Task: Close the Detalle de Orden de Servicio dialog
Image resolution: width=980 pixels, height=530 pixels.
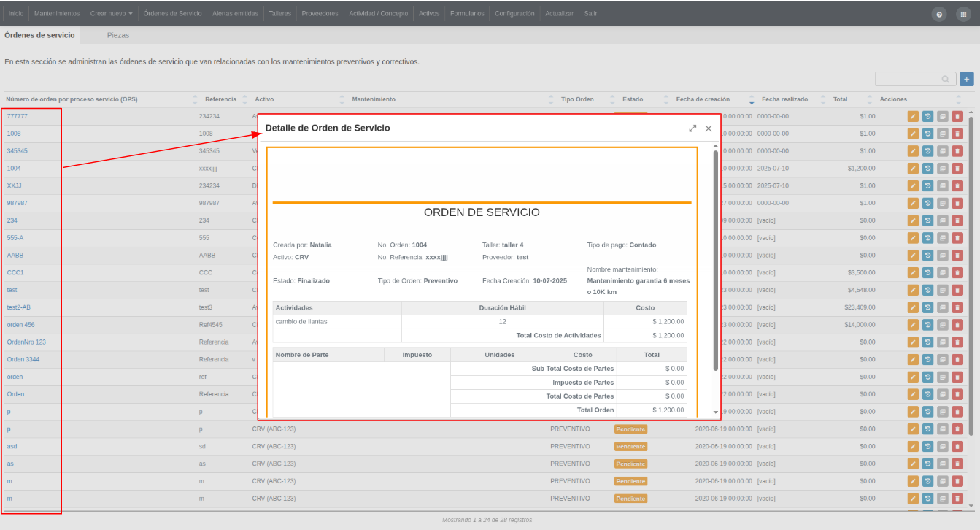Action: pyautogui.click(x=709, y=128)
